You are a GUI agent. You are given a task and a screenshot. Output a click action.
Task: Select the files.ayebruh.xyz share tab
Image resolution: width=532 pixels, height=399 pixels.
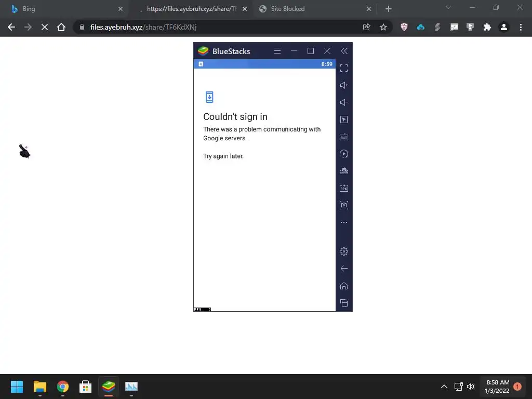point(191,9)
